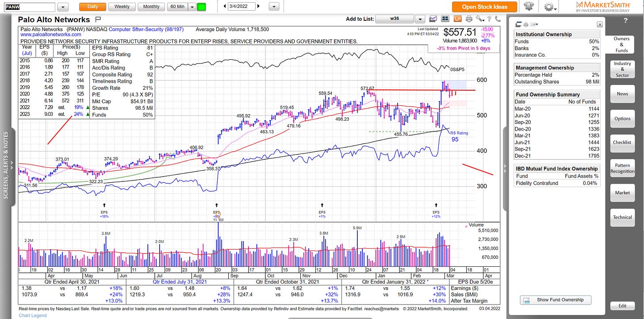Open the Chart Legend link
The image size is (644, 319).
(x=32, y=315)
